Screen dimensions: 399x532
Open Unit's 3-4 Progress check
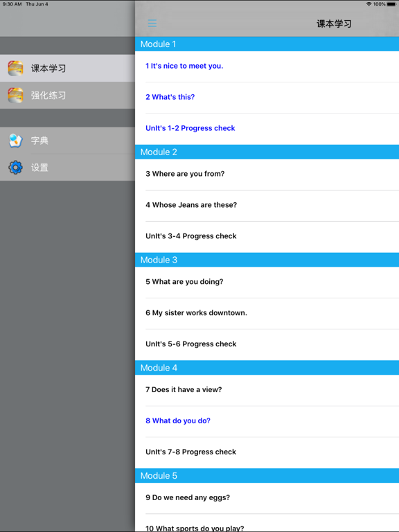tap(267, 237)
